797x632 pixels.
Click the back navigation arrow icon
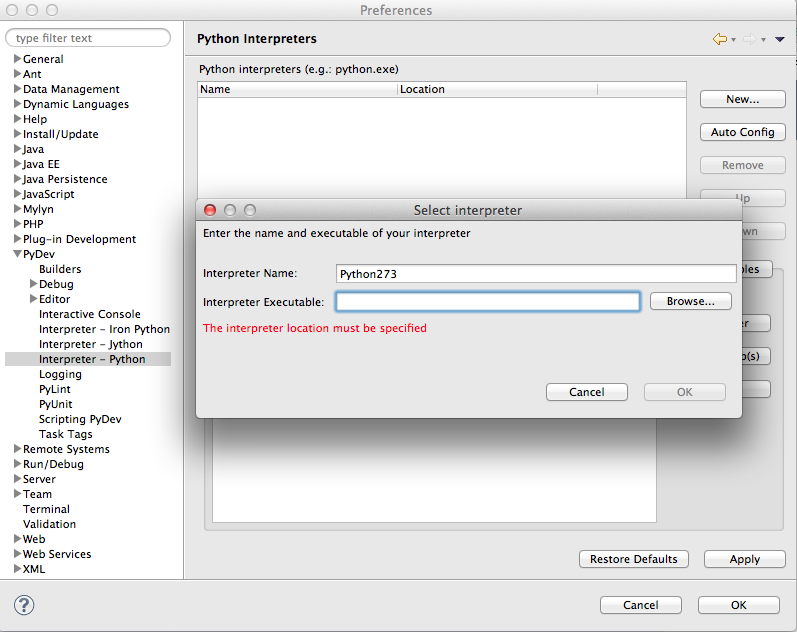[719, 39]
